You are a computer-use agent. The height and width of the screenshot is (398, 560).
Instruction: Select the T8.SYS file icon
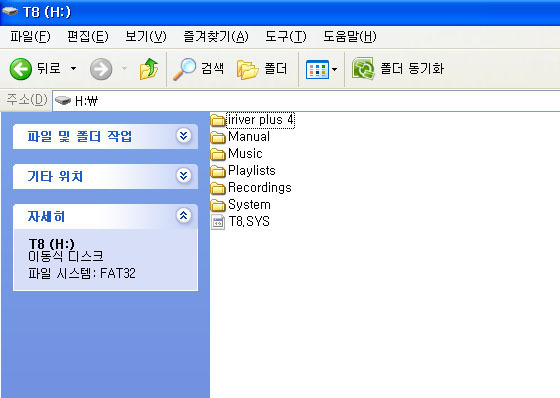(x=218, y=222)
